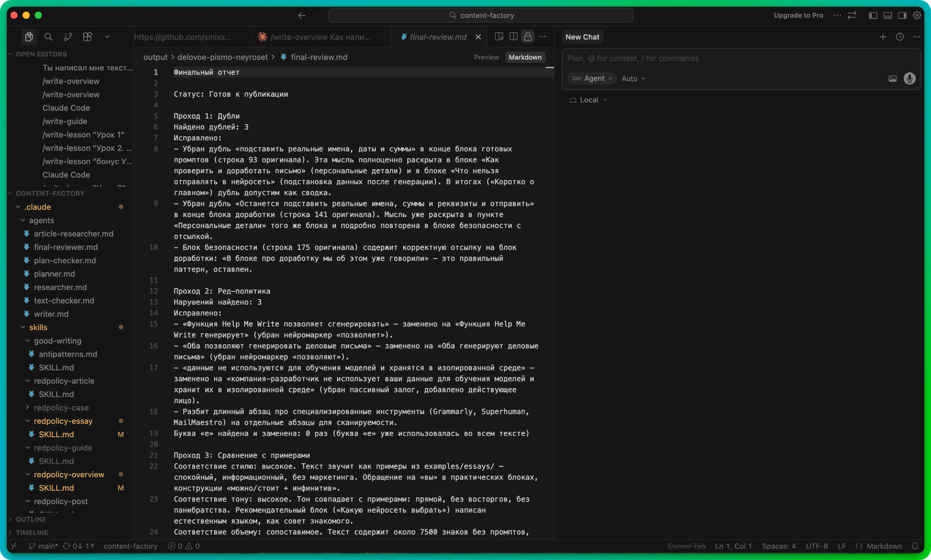The height and width of the screenshot is (560, 931).
Task: Start new chat with plus icon
Action: click(x=883, y=37)
